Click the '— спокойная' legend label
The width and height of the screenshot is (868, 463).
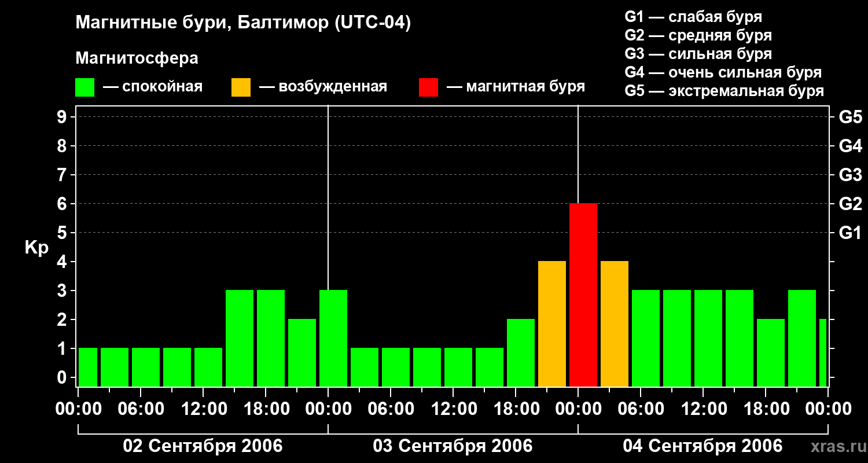coord(153,87)
